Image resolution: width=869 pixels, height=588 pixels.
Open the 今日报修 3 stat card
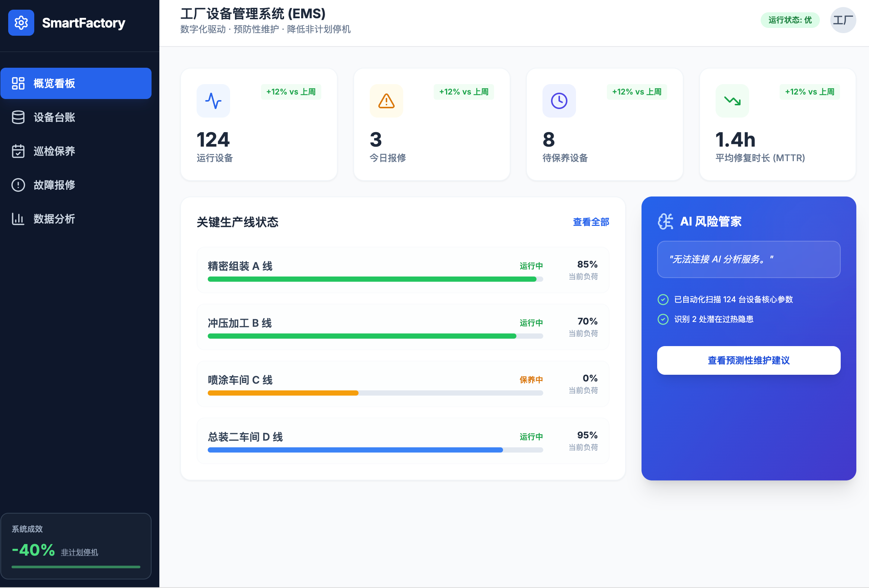(x=432, y=124)
